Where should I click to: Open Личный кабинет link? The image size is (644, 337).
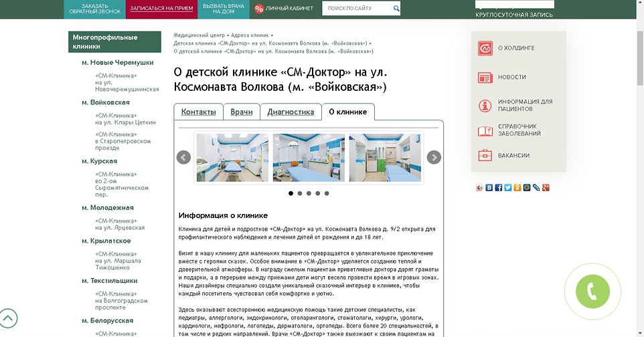coord(289,8)
